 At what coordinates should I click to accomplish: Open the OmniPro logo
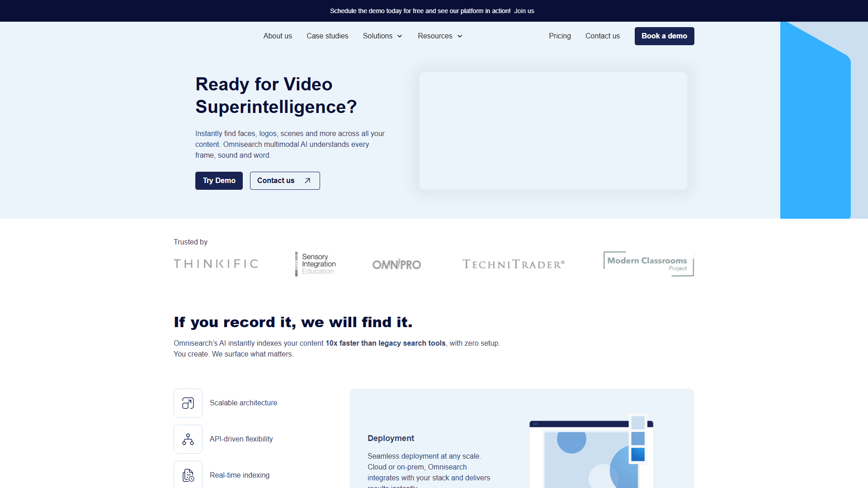tap(396, 264)
